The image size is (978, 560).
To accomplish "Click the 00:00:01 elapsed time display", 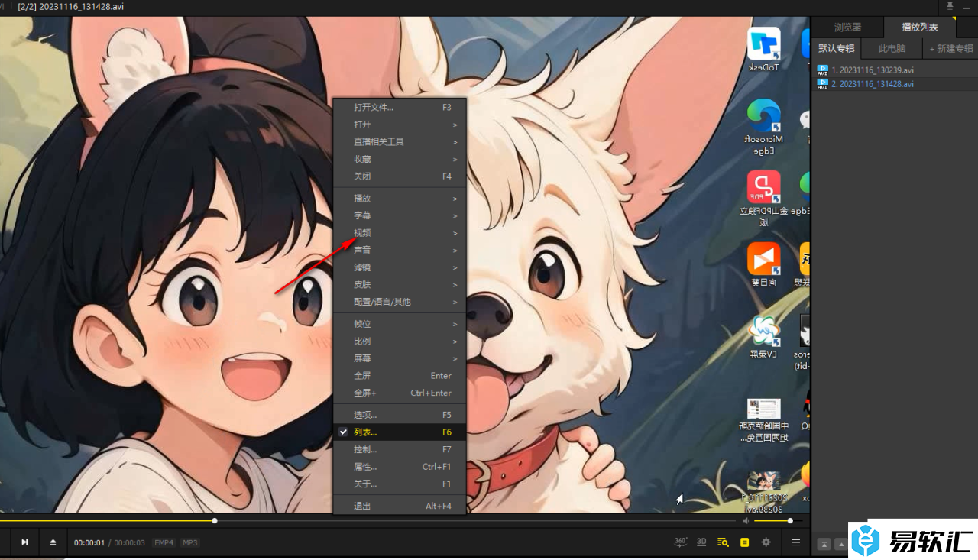I will point(89,542).
